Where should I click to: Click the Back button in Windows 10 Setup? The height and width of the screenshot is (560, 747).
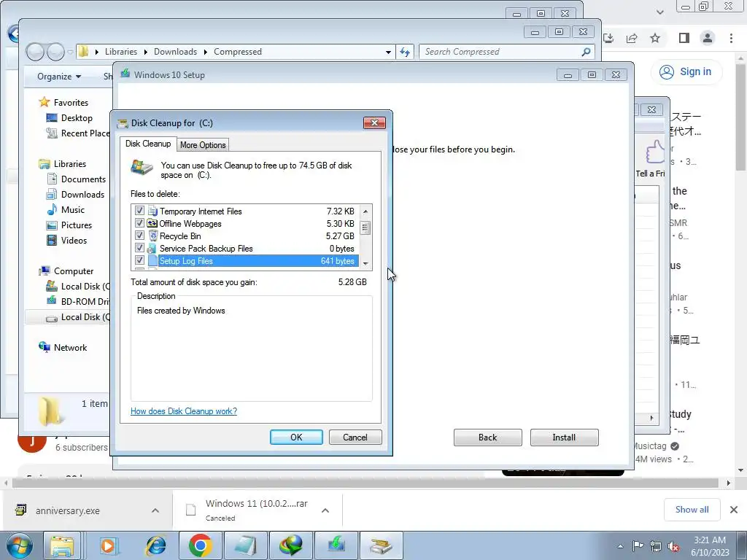pos(487,437)
